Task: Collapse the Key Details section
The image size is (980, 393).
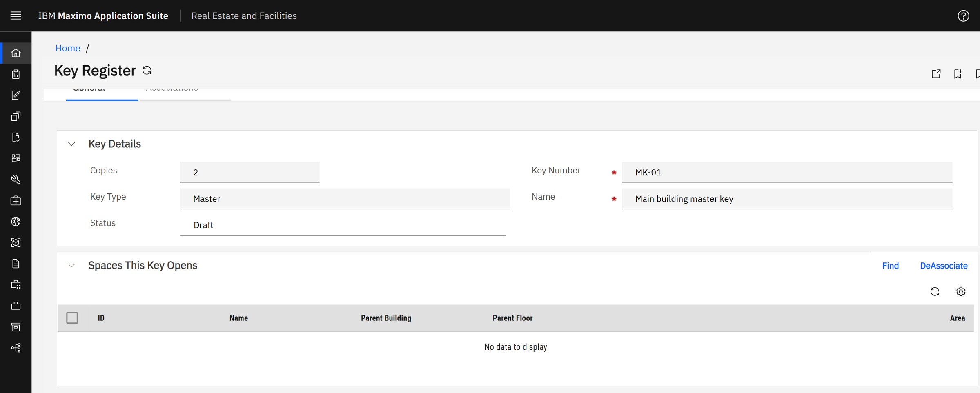Action: [x=71, y=144]
